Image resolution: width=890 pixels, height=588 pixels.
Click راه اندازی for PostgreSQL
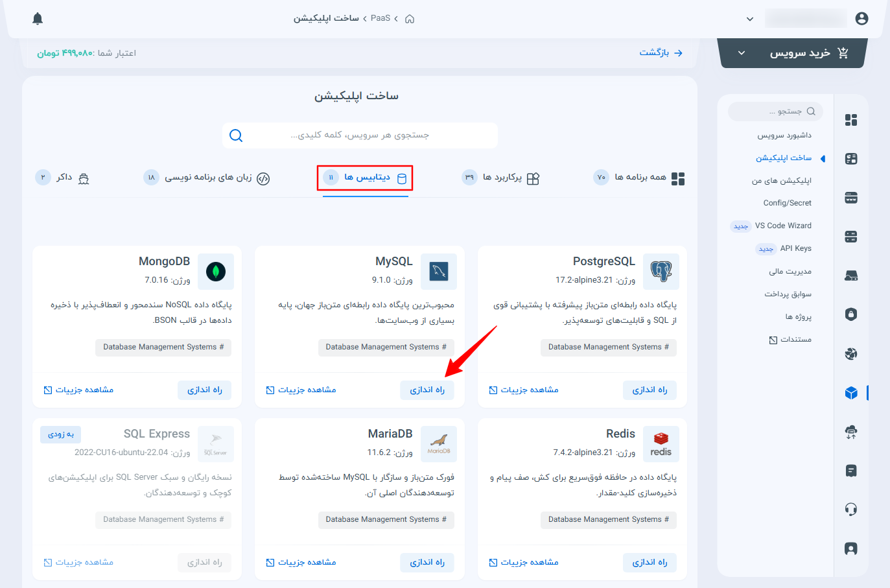(650, 390)
